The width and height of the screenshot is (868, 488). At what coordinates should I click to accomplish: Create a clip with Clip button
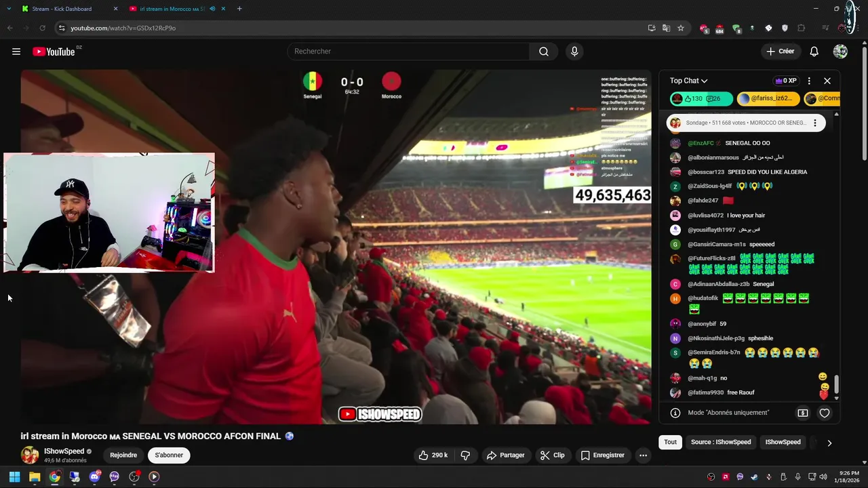pyautogui.click(x=553, y=455)
